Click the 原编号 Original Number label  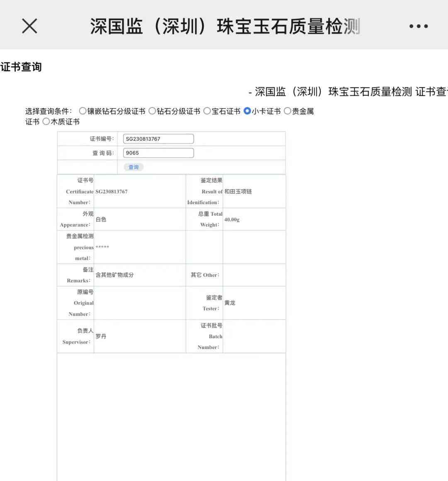click(x=81, y=303)
